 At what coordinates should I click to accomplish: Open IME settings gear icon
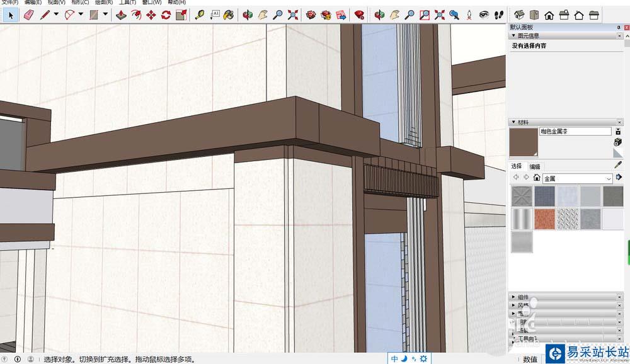pos(423,359)
